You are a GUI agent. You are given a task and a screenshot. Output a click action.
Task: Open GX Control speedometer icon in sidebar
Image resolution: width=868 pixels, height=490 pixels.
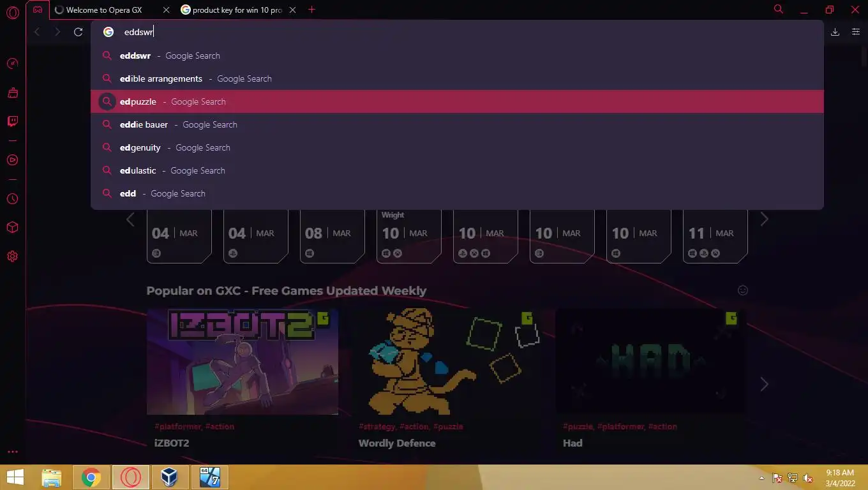point(12,64)
